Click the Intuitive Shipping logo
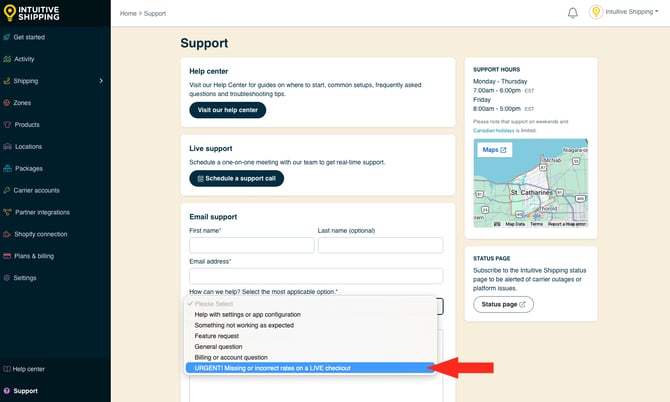The image size is (670, 402). click(x=32, y=13)
